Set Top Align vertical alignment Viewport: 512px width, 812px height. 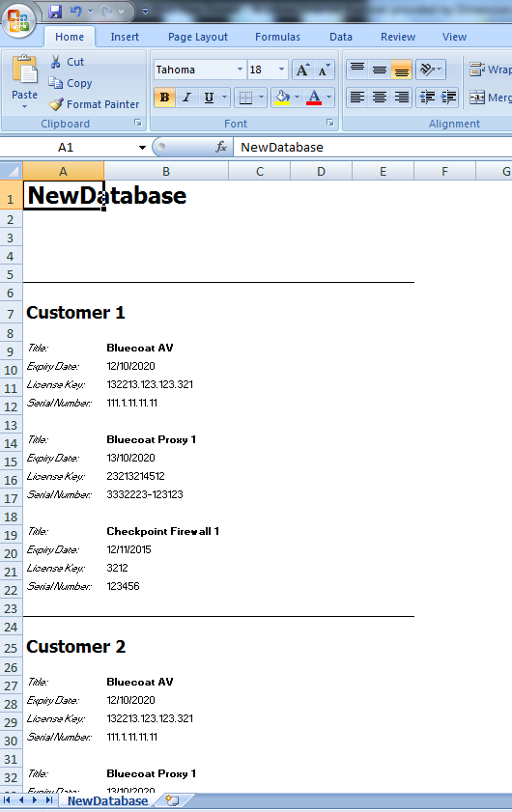[x=357, y=70]
